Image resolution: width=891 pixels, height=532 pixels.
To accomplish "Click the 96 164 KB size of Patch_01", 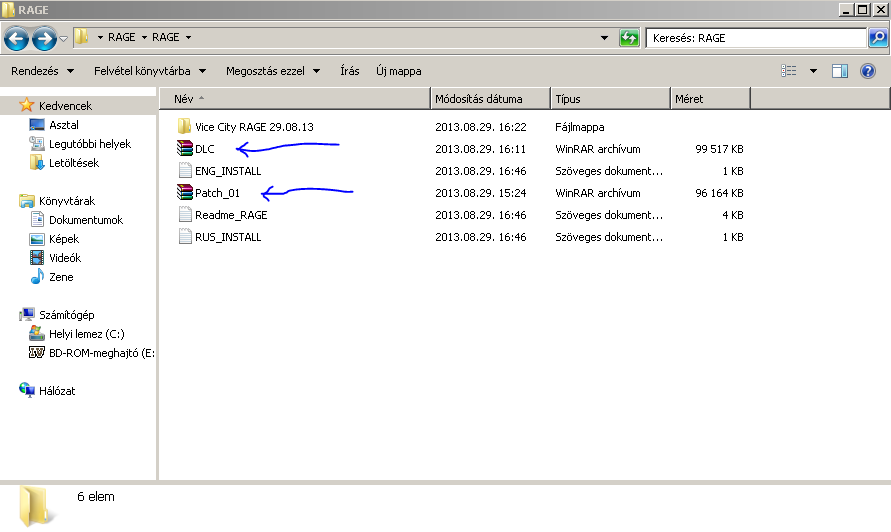I will (x=719, y=193).
